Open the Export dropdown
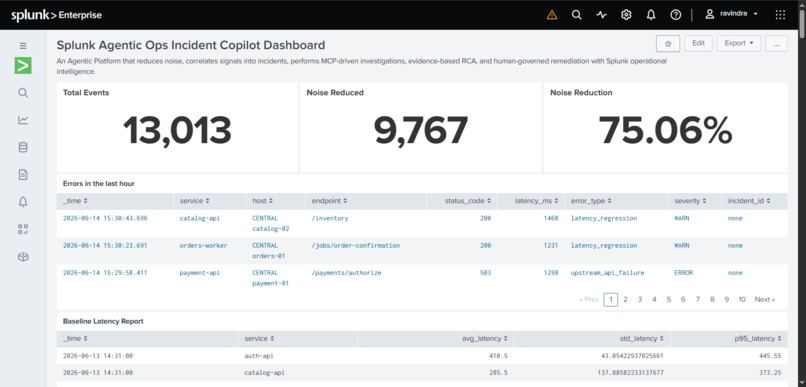This screenshot has width=806, height=387. [x=739, y=43]
